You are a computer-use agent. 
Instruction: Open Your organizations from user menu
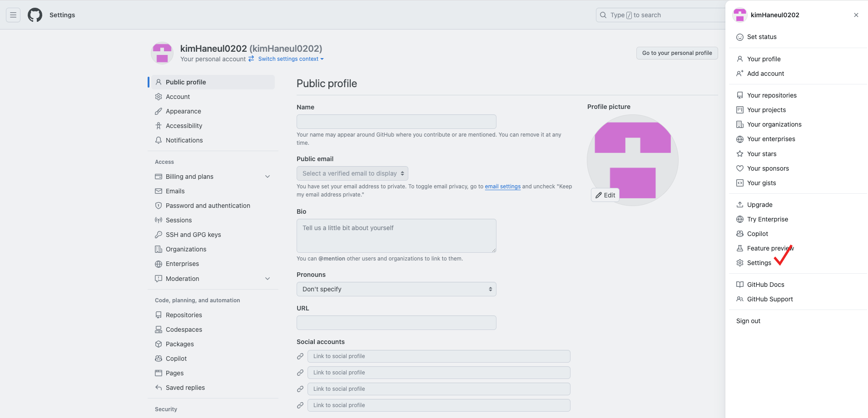[x=798, y=124]
